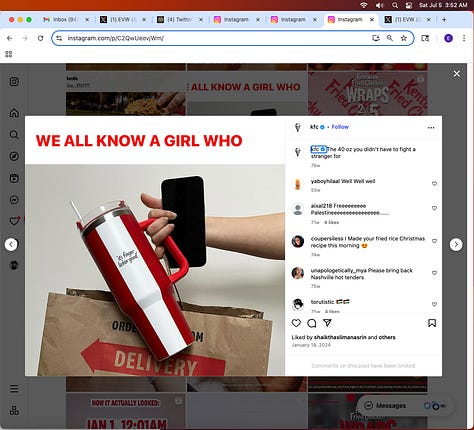
Task: Open the Chrome side panel icon
Action: point(425,38)
